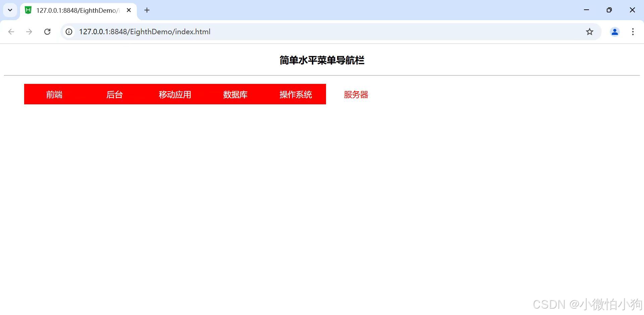This screenshot has height=315, width=644.
Task: Minimize the browser window
Action: pos(586,10)
